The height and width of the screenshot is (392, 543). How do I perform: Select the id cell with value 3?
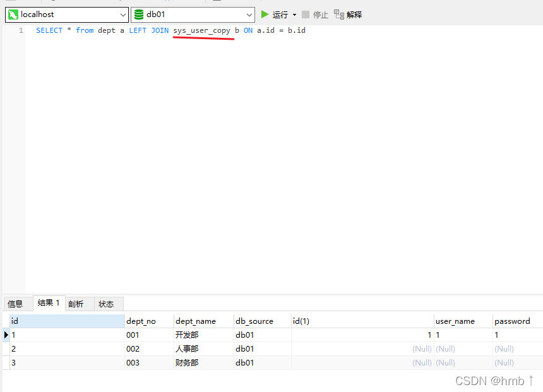[67, 362]
